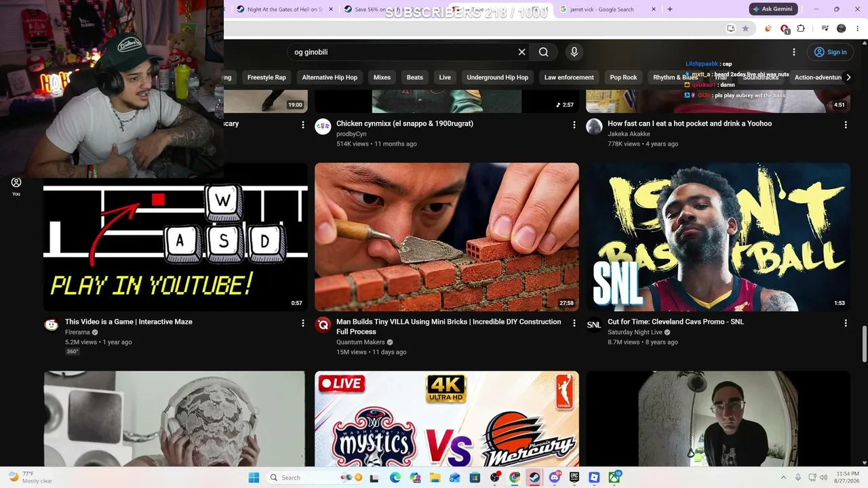Screen dimensions: 868x488
Task: Open Chrome extensions puzzle icon
Action: (x=801, y=28)
